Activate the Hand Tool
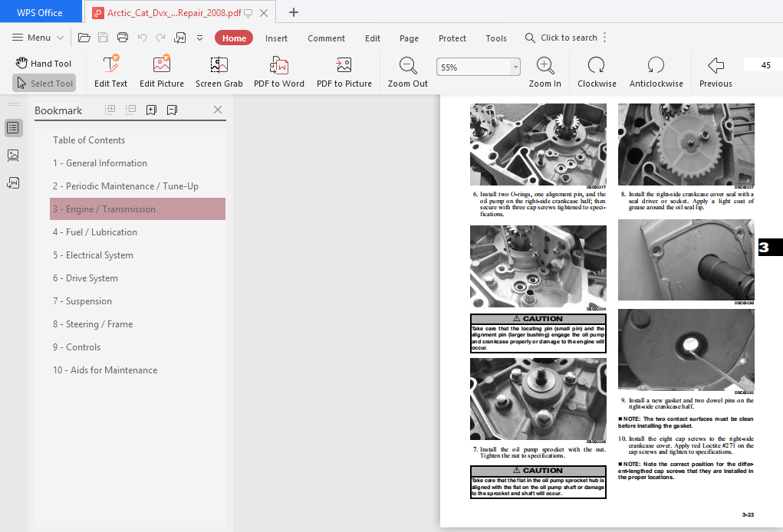 44,64
